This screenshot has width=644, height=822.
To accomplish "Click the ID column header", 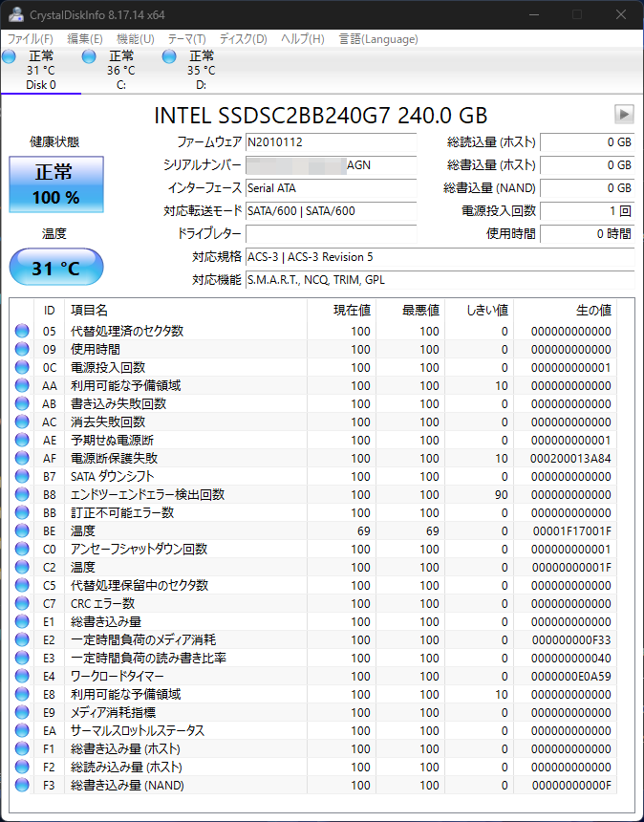I will point(50,311).
